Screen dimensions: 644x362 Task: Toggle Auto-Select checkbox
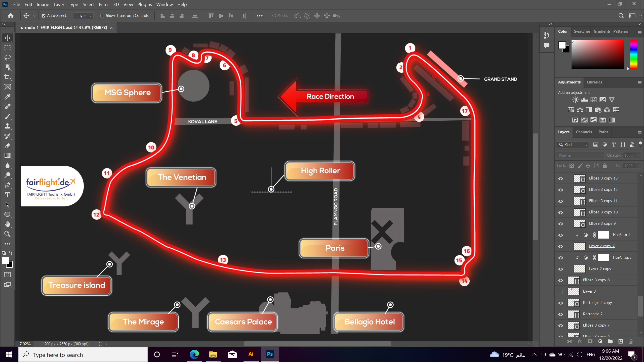click(x=44, y=16)
